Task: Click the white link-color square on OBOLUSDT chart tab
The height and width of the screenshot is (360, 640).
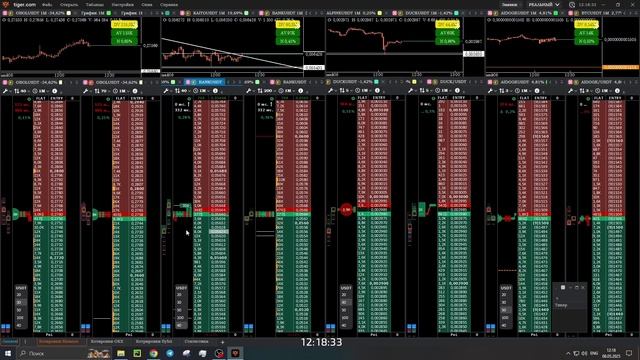Action: click(x=69, y=13)
